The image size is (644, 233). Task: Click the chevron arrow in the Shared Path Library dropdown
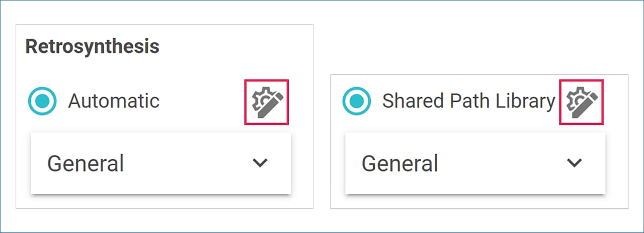(x=574, y=163)
